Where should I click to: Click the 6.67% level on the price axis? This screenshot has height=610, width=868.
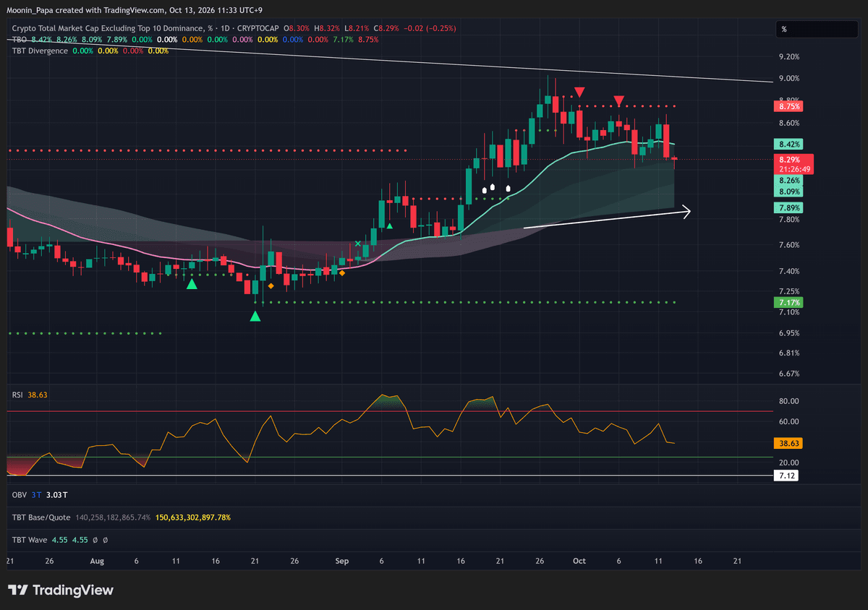[789, 374]
